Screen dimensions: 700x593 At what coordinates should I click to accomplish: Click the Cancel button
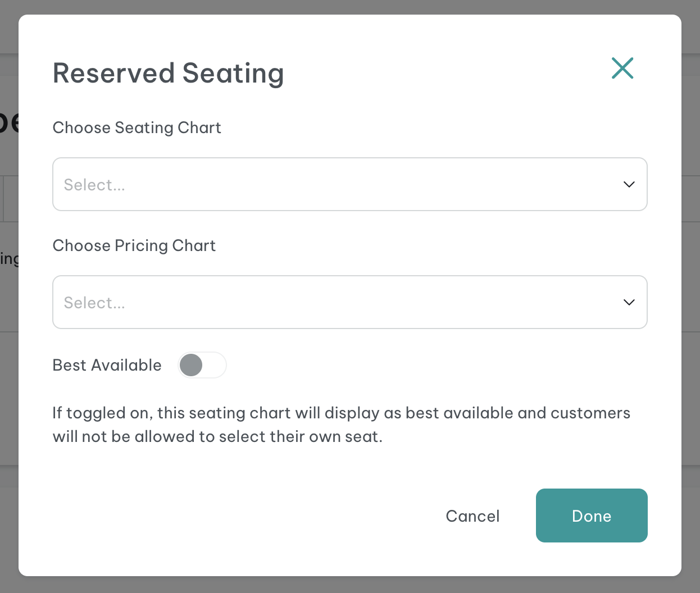[x=472, y=516]
